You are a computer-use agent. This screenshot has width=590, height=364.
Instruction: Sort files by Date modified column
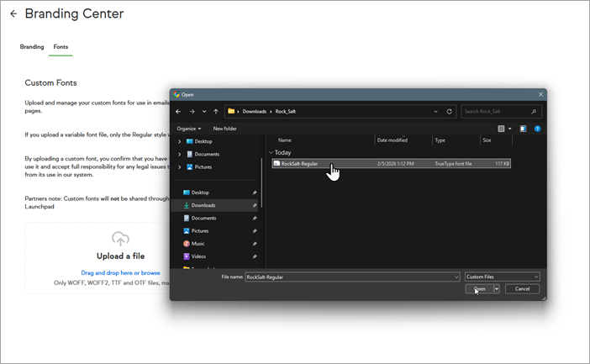tap(392, 140)
